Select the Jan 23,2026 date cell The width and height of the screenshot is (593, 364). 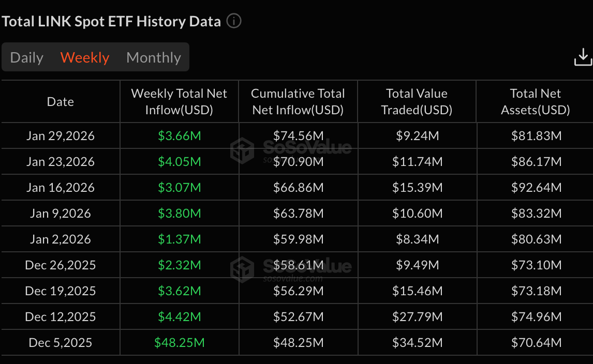point(61,162)
